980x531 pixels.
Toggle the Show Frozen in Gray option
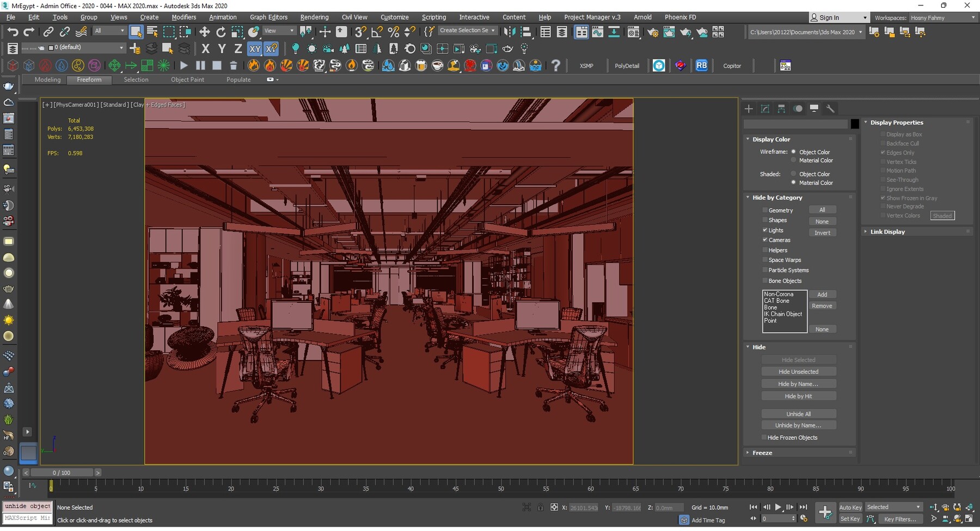click(884, 198)
